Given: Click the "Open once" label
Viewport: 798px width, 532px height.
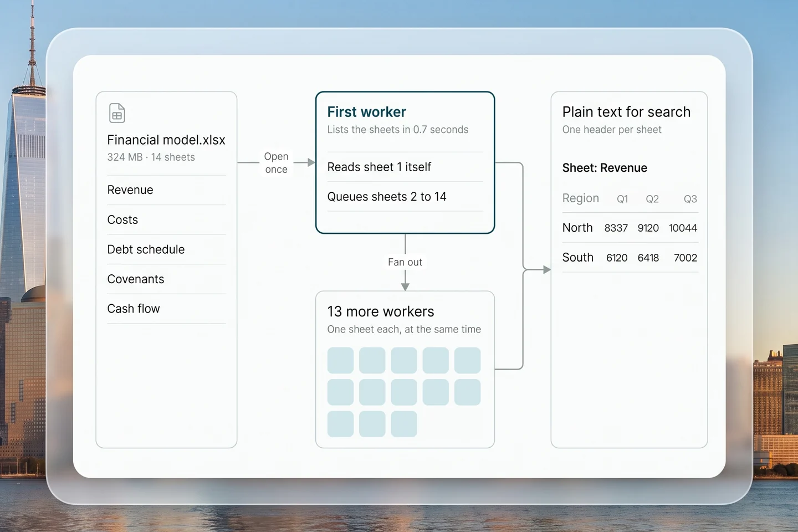Looking at the screenshot, I should pos(276,163).
